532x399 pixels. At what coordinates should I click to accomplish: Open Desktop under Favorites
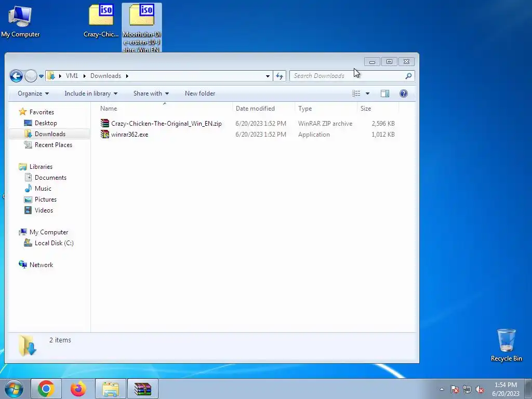pyautogui.click(x=46, y=123)
